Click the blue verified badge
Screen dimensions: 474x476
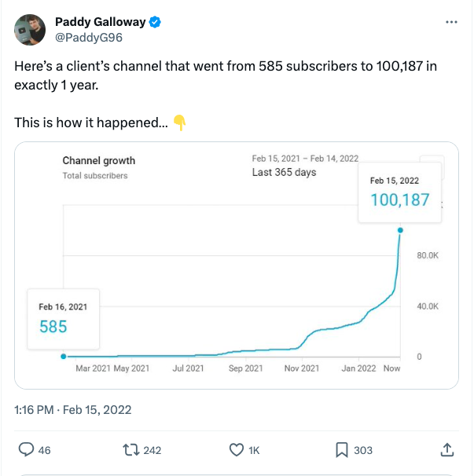click(155, 22)
